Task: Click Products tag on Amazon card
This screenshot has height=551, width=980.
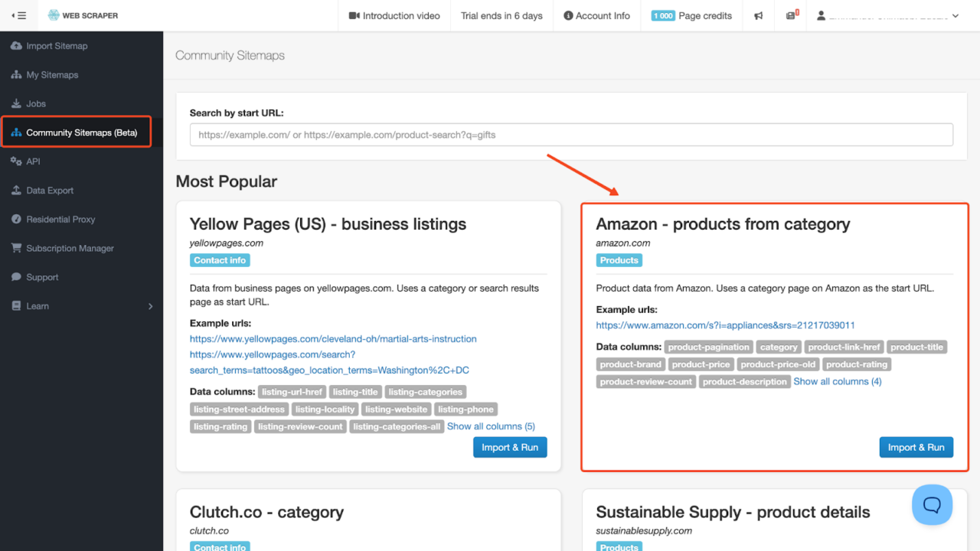Action: [619, 260]
